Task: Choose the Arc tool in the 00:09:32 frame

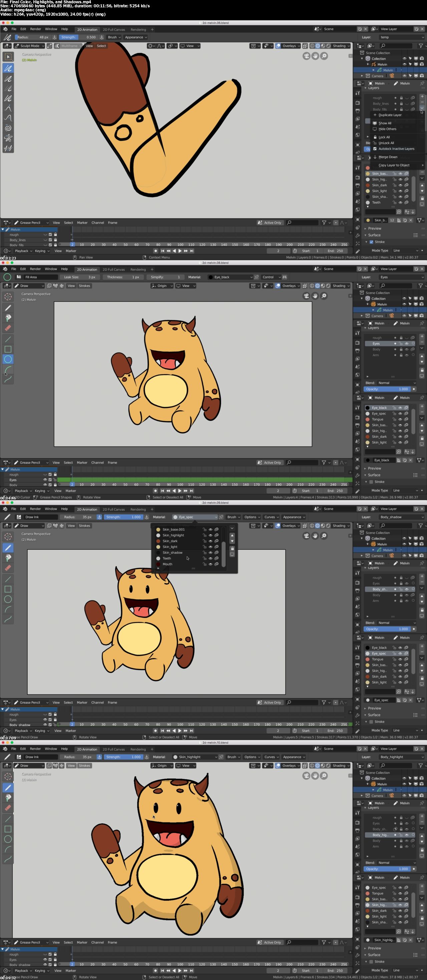Action: [x=8, y=849]
